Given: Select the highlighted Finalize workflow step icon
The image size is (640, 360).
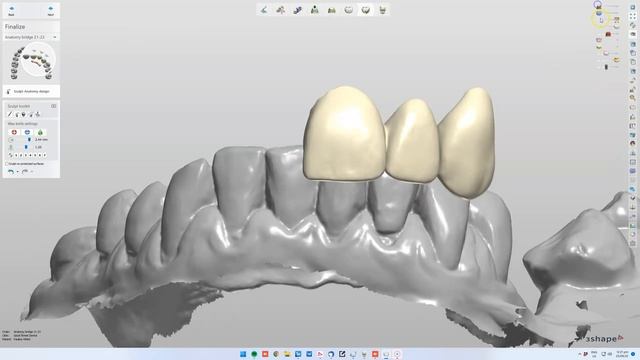Looking at the screenshot, I should click(365, 10).
